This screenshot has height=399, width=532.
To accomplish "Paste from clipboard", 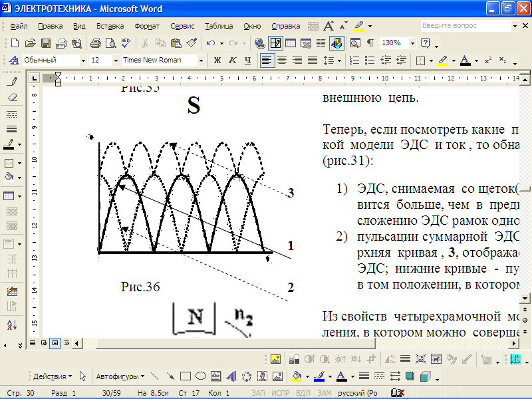I will tap(176, 43).
